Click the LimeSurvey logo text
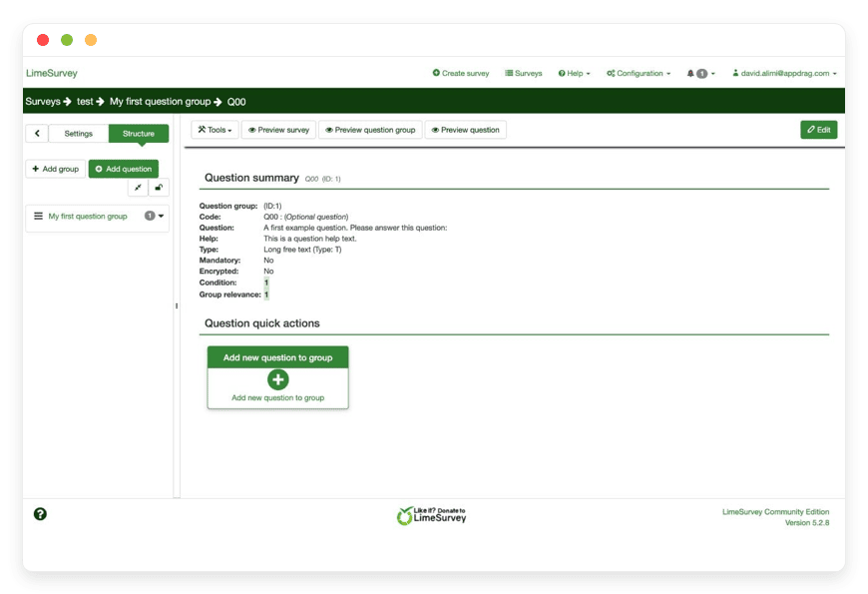Image resolution: width=868 pixels, height=594 pixels. point(52,73)
